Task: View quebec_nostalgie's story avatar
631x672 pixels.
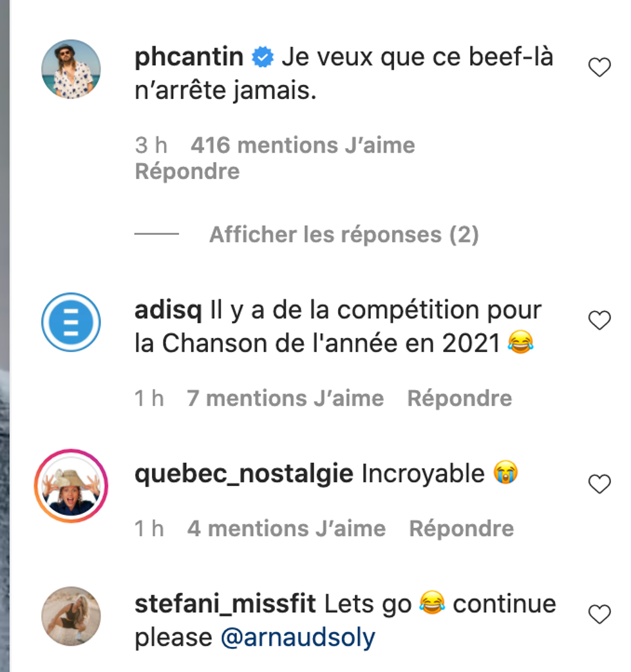Action: 71,486
